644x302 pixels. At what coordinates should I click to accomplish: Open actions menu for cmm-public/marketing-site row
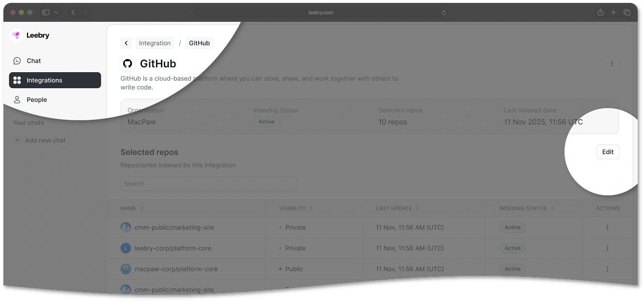tap(607, 227)
